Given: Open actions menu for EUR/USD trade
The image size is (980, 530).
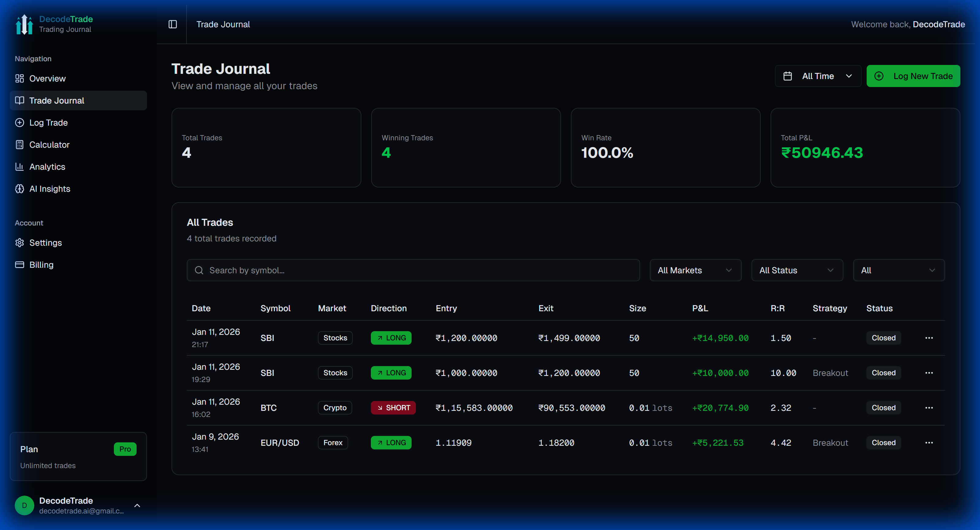Looking at the screenshot, I should click(929, 443).
